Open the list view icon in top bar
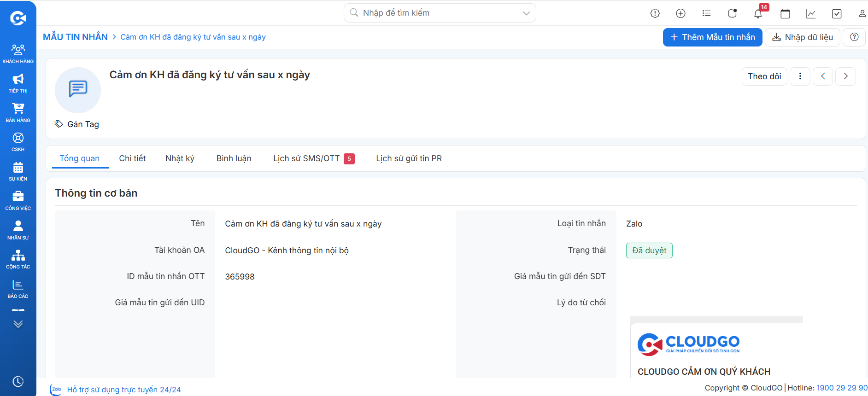This screenshot has width=868, height=396. tap(706, 13)
